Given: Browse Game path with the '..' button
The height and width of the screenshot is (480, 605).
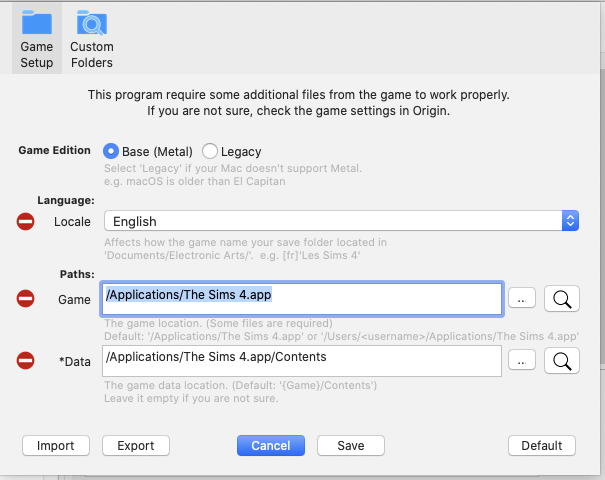Looking at the screenshot, I should click(x=522, y=298).
